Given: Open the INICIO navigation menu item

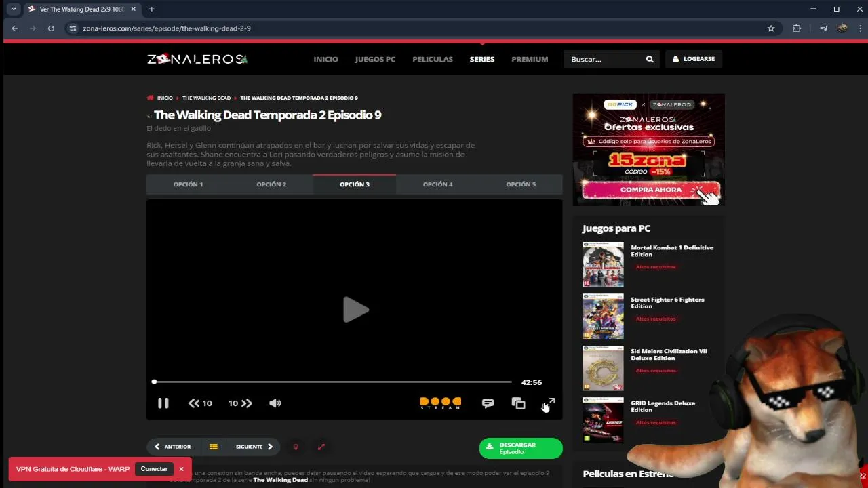Looking at the screenshot, I should [x=325, y=59].
